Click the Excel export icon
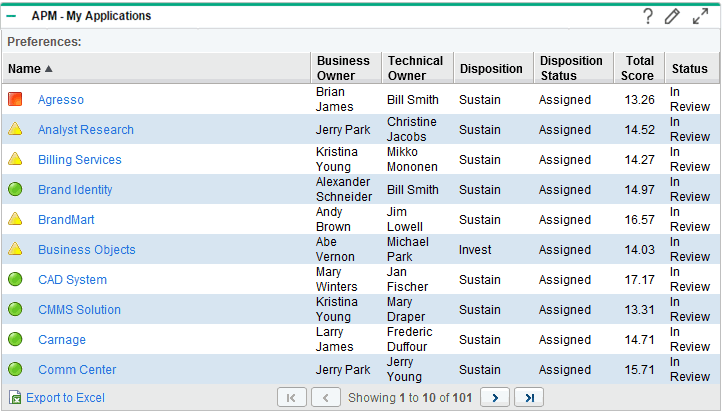The height and width of the screenshot is (412, 722). tap(15, 398)
